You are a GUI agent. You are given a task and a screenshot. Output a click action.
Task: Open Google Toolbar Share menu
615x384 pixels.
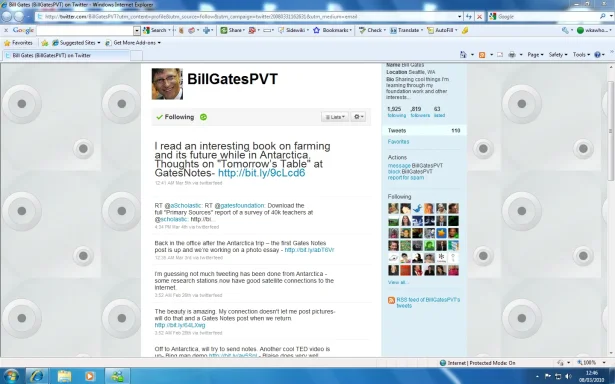[x=232, y=30]
